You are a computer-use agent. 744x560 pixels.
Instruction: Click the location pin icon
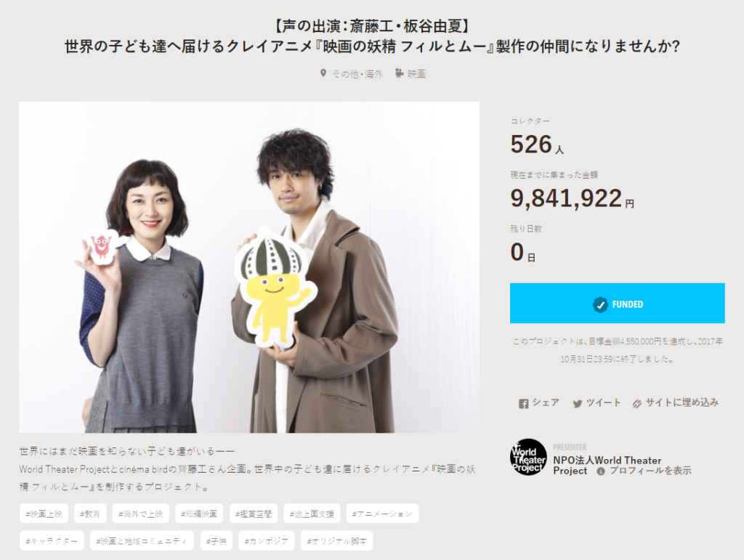click(323, 73)
